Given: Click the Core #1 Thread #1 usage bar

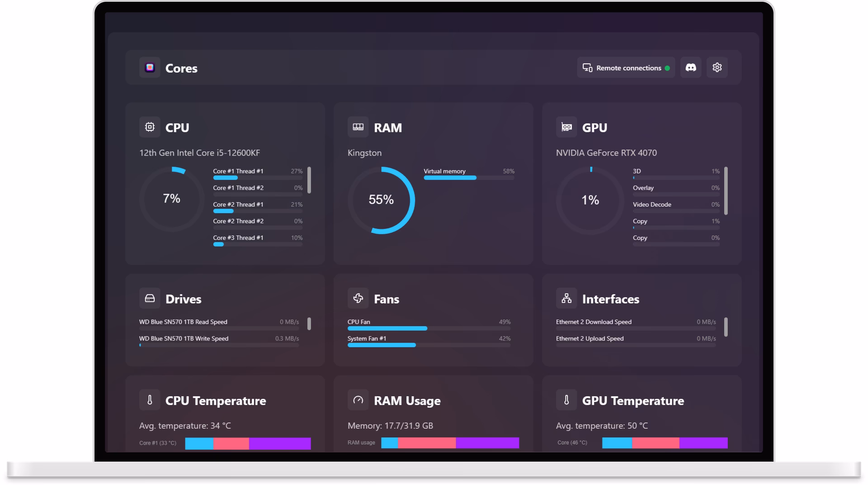Looking at the screenshot, I should [x=258, y=178].
